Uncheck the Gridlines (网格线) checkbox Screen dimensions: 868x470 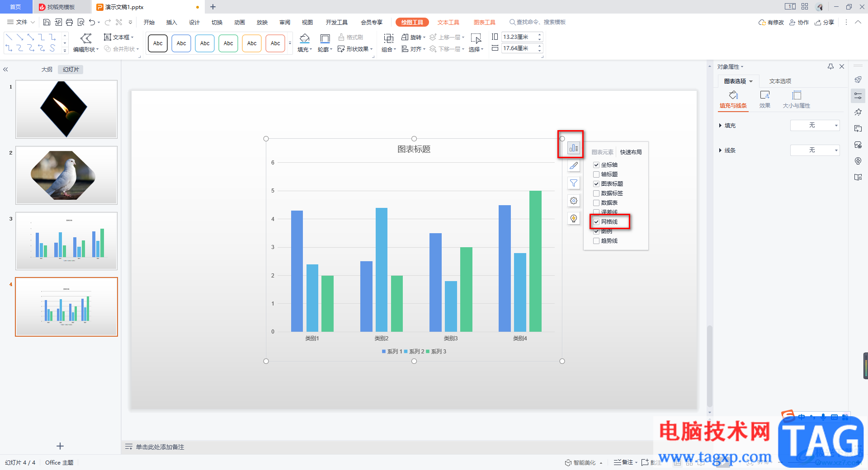[x=596, y=222]
